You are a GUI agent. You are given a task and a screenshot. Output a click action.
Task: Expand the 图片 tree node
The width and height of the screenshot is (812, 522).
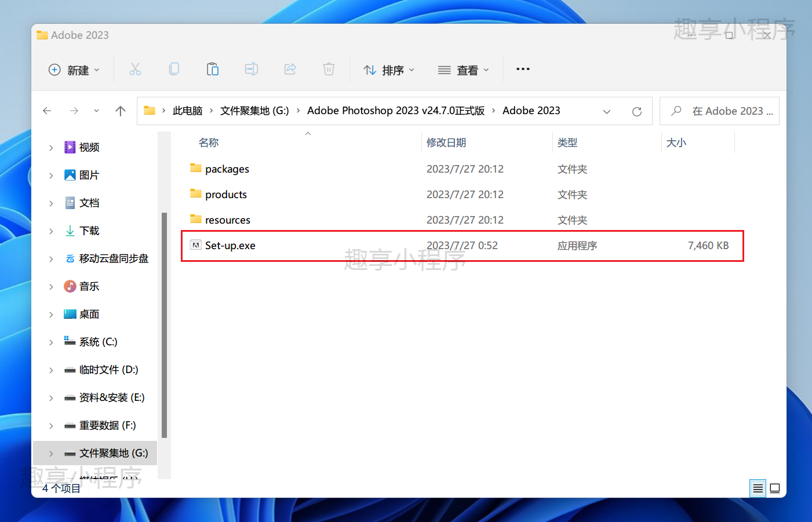click(x=51, y=176)
